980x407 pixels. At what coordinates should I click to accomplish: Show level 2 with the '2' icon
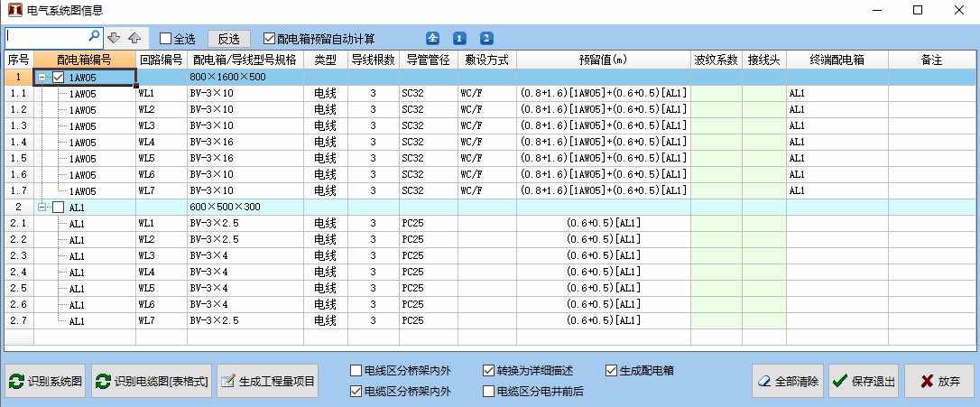[x=486, y=38]
